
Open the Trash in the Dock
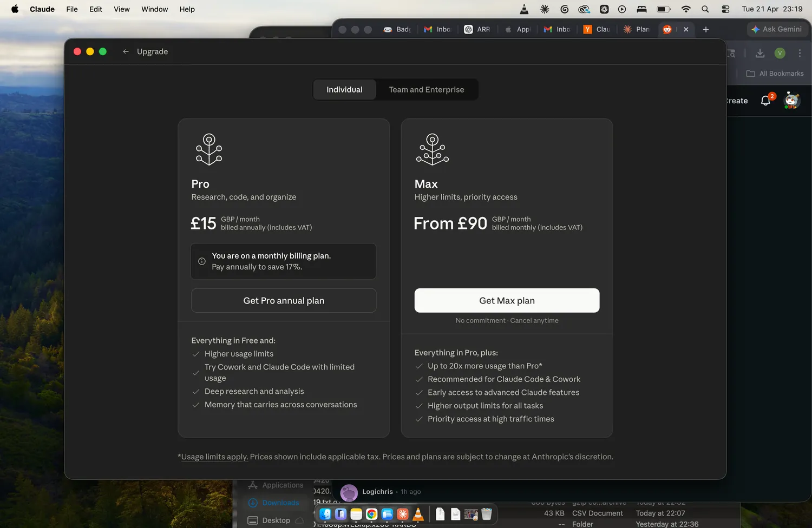tap(487, 514)
